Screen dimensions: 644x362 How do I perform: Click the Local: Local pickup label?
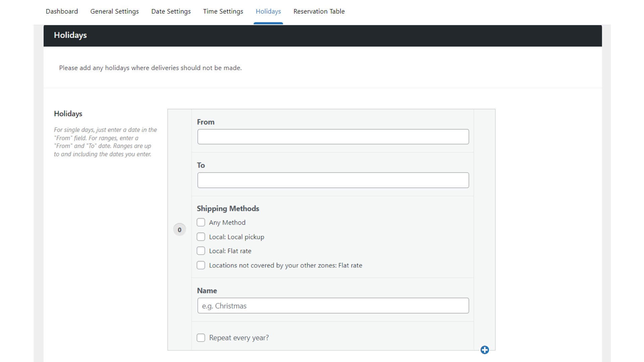point(236,237)
